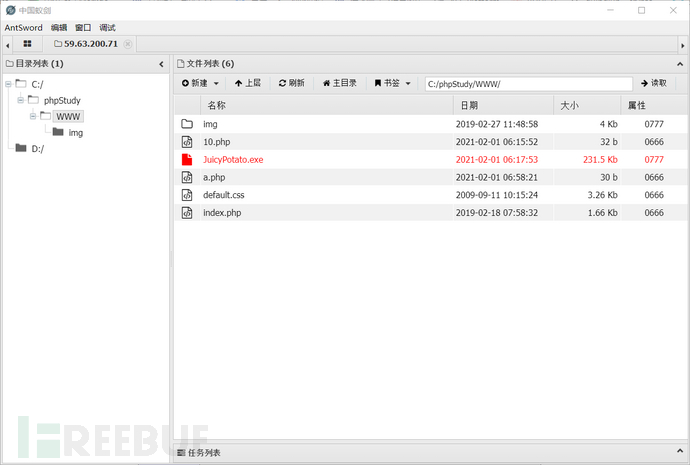Viewport: 690px width, 465px height.
Task: Click date 2019-02-27 11:48:58
Action: tap(497, 124)
